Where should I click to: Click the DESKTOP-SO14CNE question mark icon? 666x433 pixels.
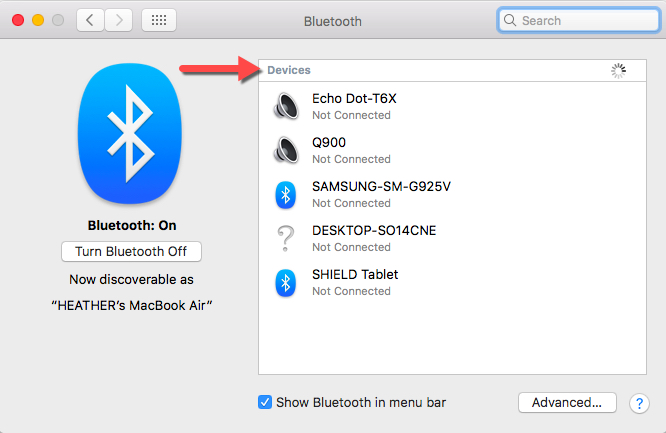tap(285, 238)
